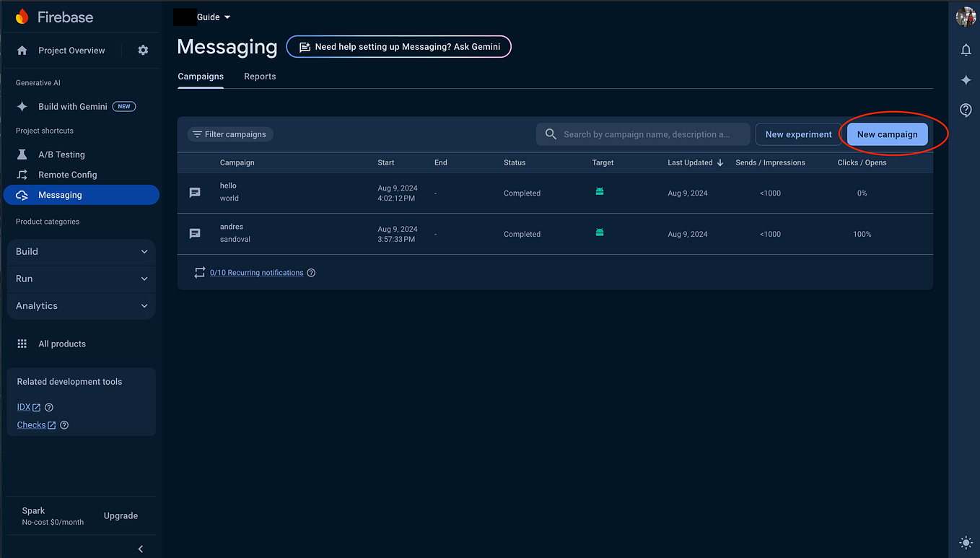Click the Start column header

[x=386, y=162]
